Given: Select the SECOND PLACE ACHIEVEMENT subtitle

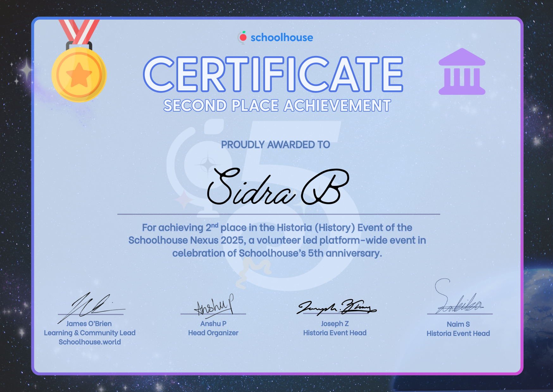Looking at the screenshot, I should tap(276, 105).
